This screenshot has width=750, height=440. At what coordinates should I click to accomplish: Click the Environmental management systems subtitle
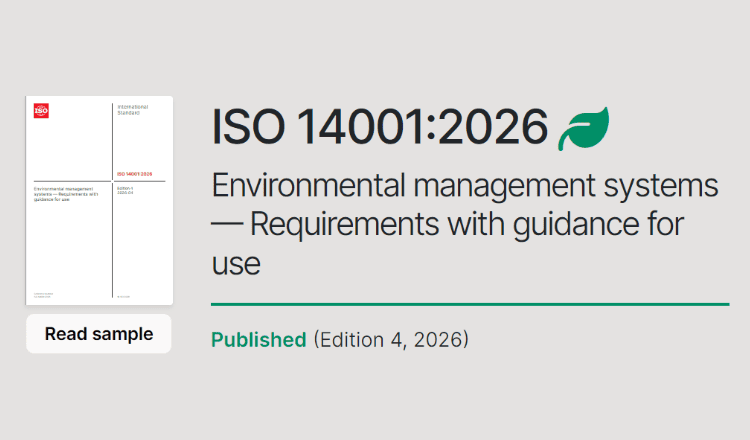coord(465,186)
